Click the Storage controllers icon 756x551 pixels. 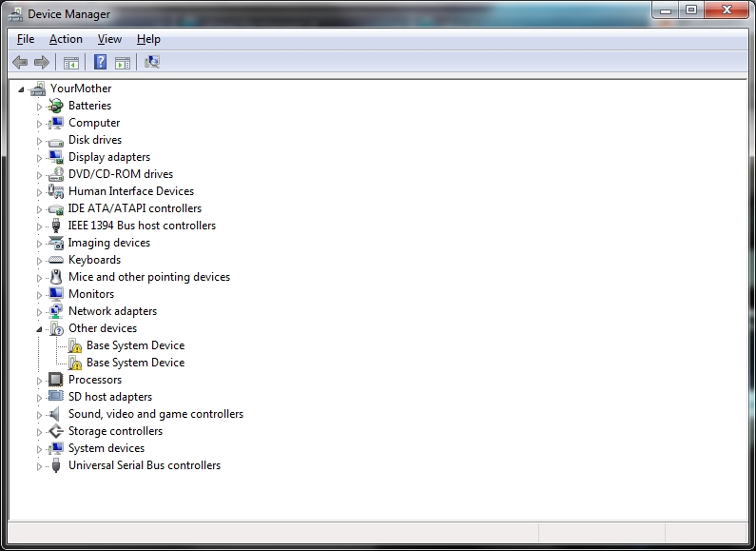[56, 431]
